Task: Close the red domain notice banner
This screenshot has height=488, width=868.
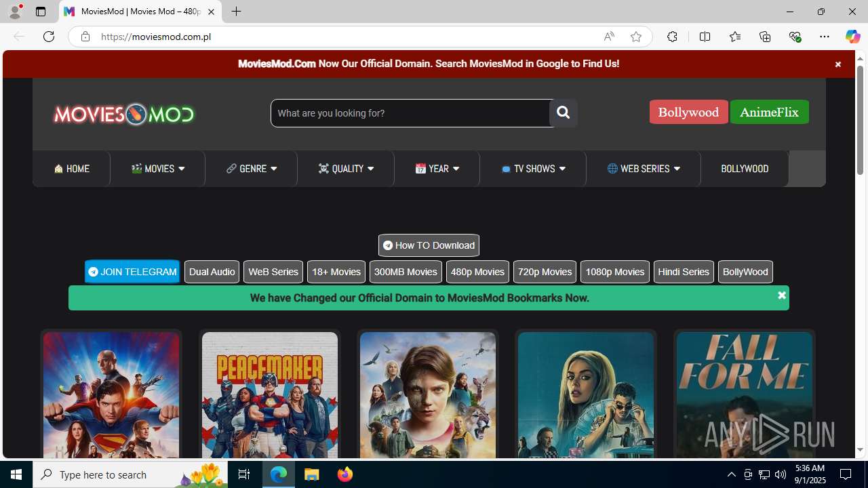Action: tap(837, 64)
